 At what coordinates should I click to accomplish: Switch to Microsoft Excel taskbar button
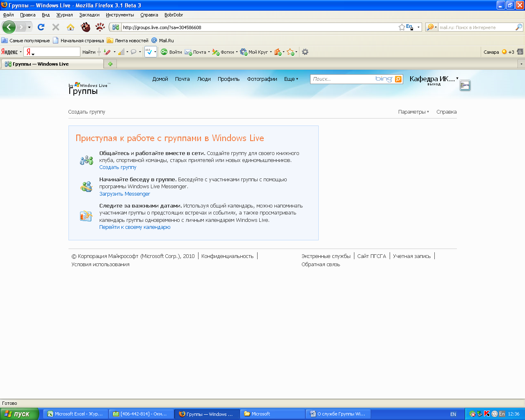point(75,414)
